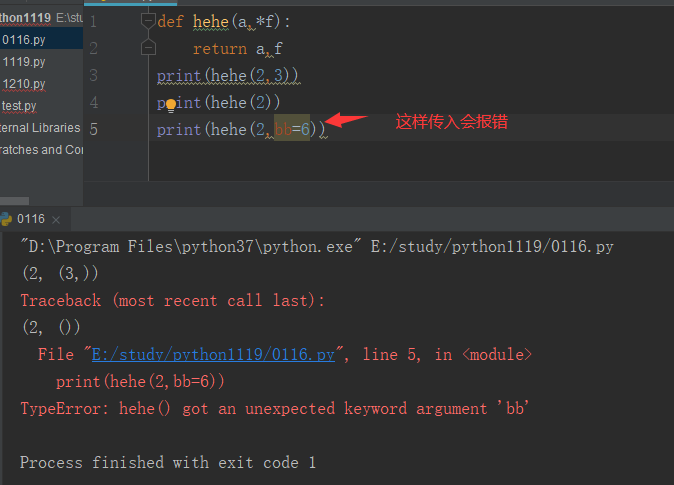
Task: Click the hehe function name in definition
Action: 211,21
